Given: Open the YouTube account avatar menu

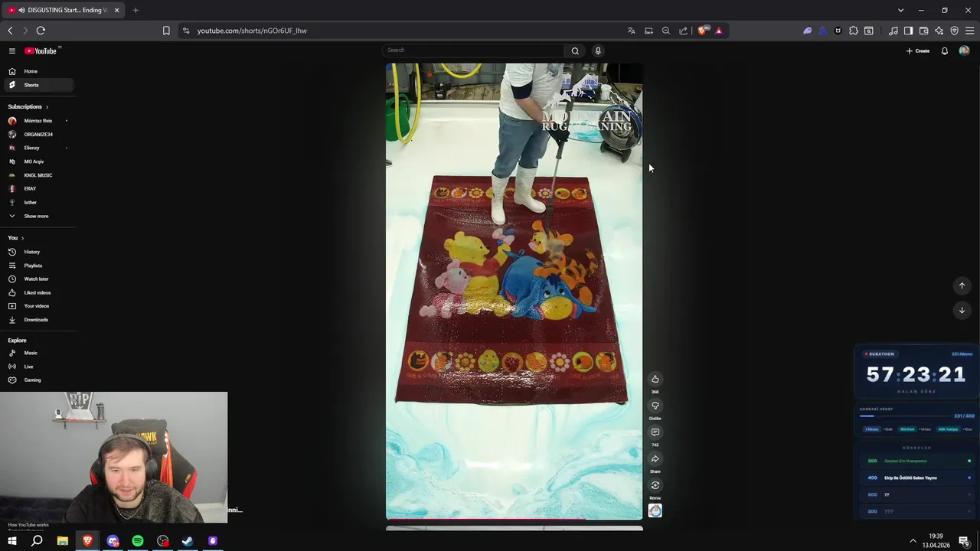Looking at the screenshot, I should (964, 51).
